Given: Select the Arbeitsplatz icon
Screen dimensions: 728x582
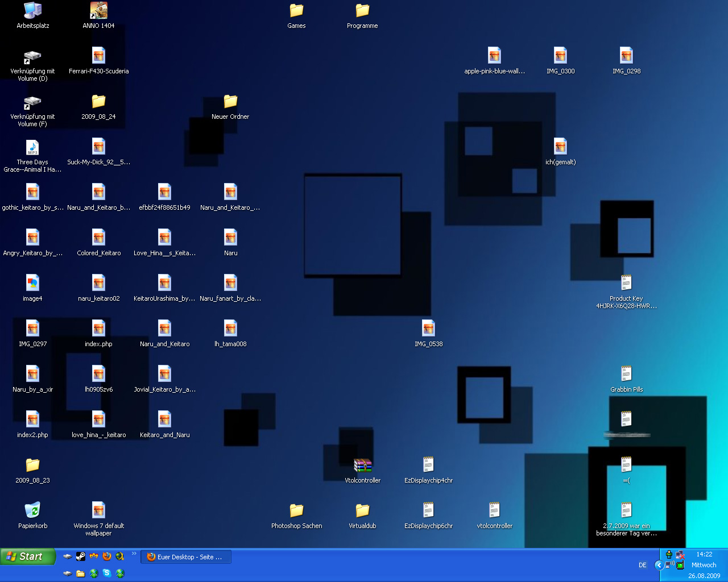Looking at the screenshot, I should click(x=32, y=11).
